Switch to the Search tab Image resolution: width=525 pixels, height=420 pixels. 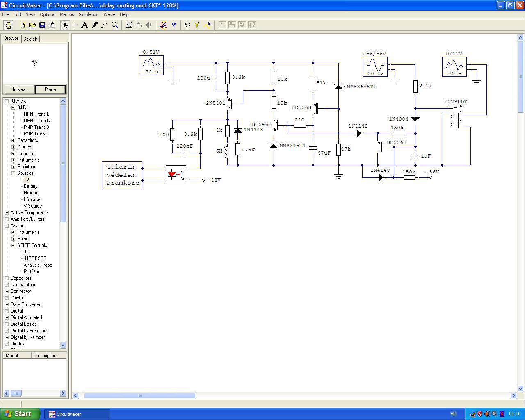(30, 39)
